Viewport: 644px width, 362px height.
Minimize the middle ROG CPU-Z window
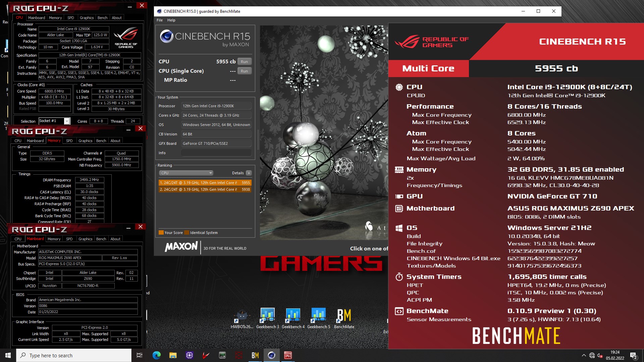point(128,129)
